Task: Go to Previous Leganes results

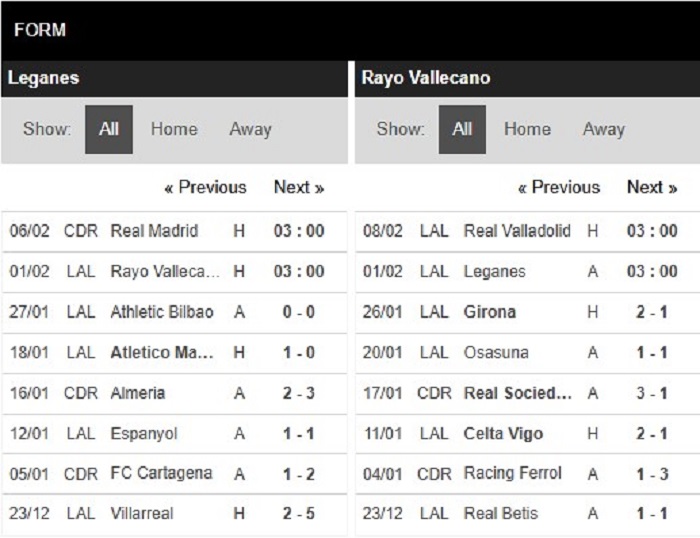Action: point(205,188)
